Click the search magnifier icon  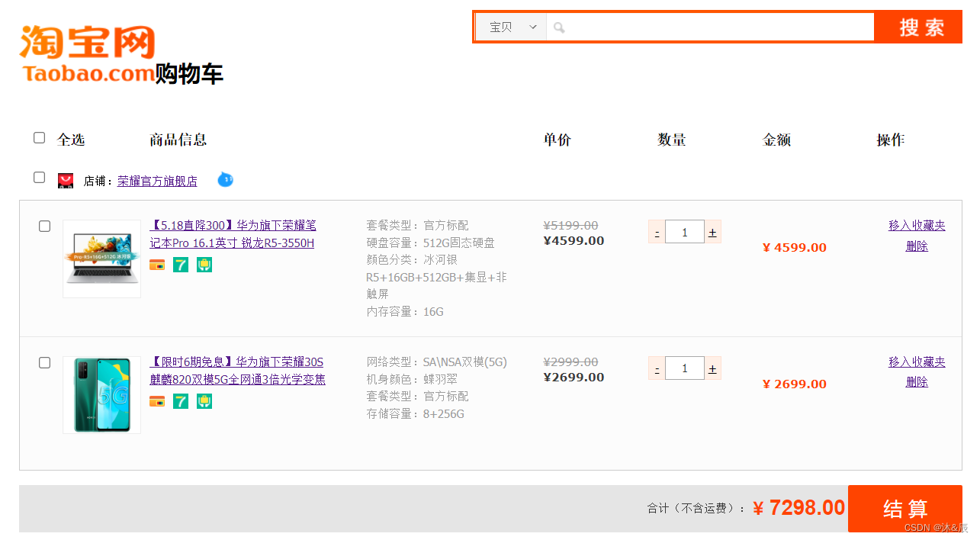[x=559, y=27]
